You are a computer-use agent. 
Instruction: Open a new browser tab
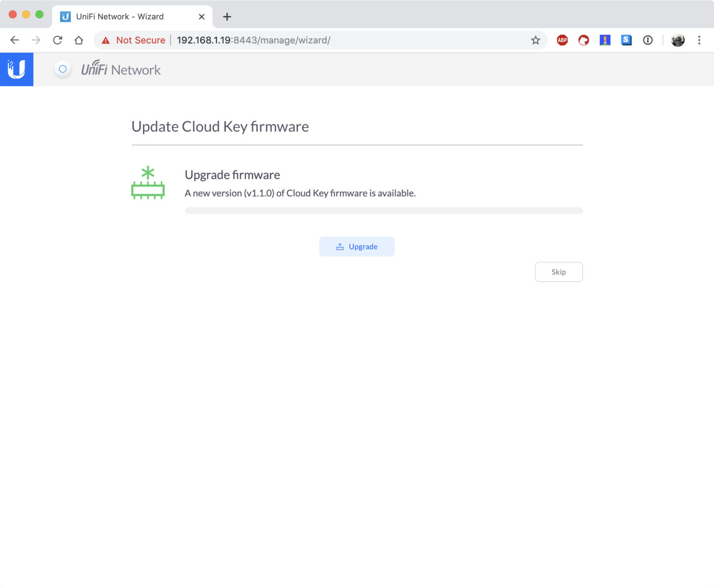(x=227, y=17)
